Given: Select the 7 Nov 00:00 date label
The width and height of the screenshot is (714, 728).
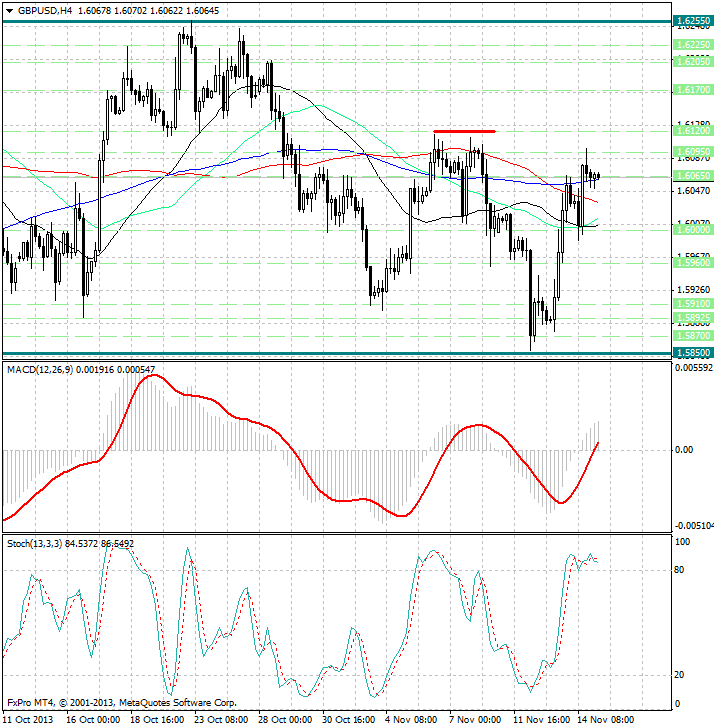Looking at the screenshot, I should 475,720.
